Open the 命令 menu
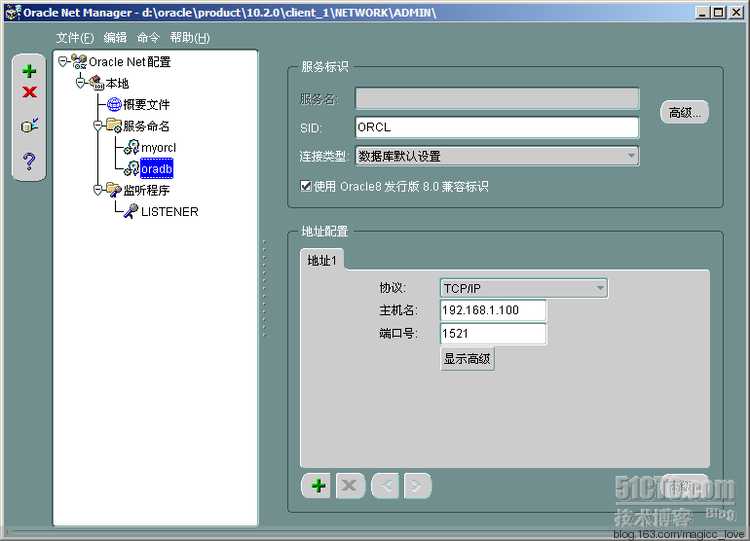This screenshot has height=541, width=750. (x=148, y=37)
